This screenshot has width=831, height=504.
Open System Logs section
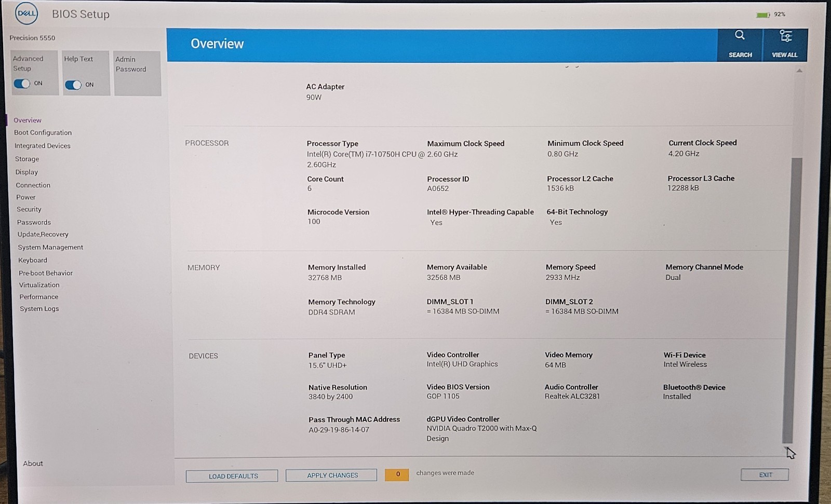point(39,309)
